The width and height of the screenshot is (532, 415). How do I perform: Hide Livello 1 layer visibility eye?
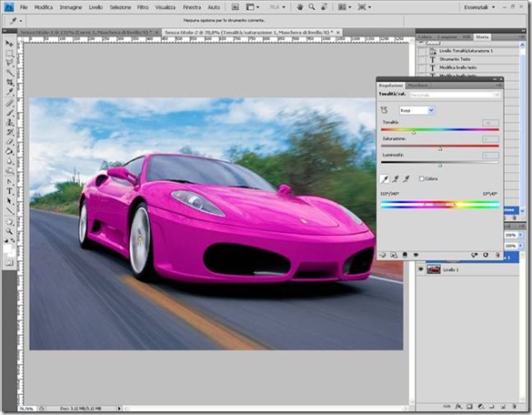(x=421, y=269)
